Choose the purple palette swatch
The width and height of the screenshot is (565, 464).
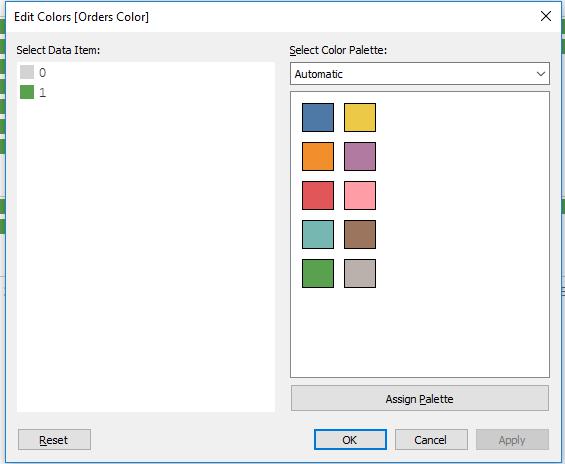(x=360, y=156)
